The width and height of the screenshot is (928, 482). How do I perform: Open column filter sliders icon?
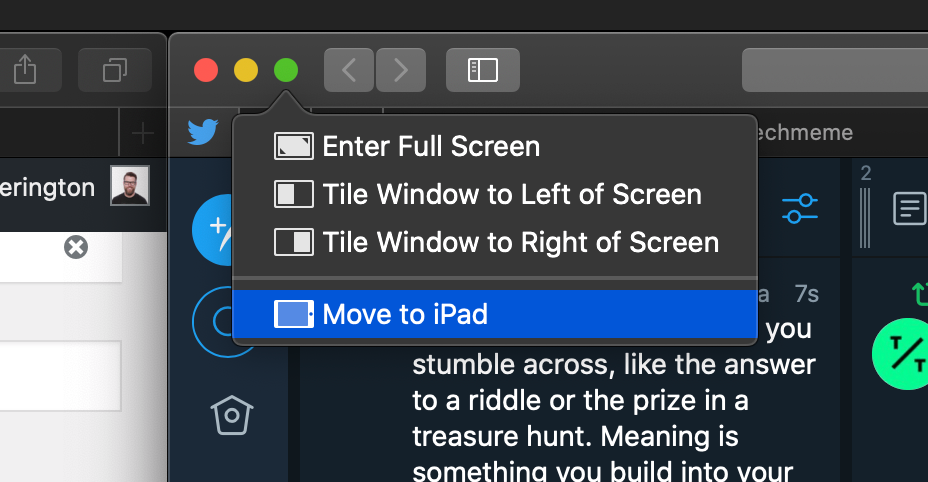(800, 209)
